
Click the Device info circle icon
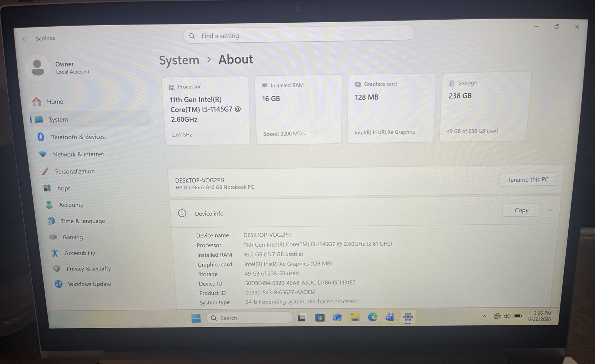[x=182, y=213]
